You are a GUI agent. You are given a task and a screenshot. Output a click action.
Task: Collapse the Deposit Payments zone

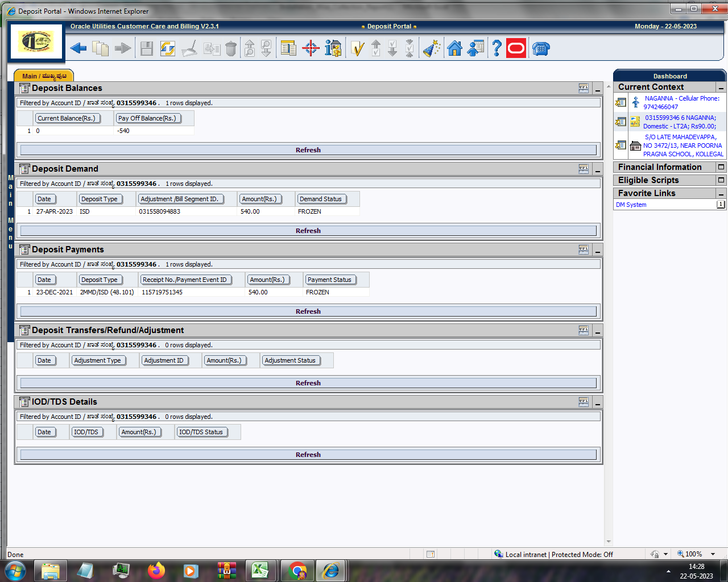click(597, 250)
